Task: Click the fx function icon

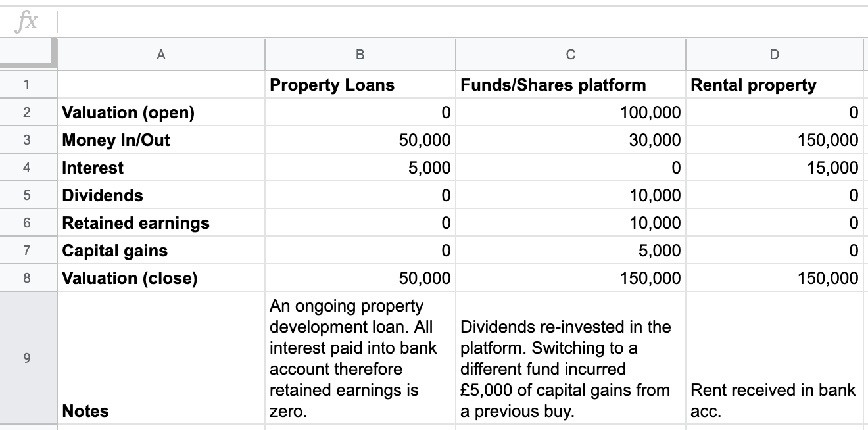Action: [x=28, y=22]
